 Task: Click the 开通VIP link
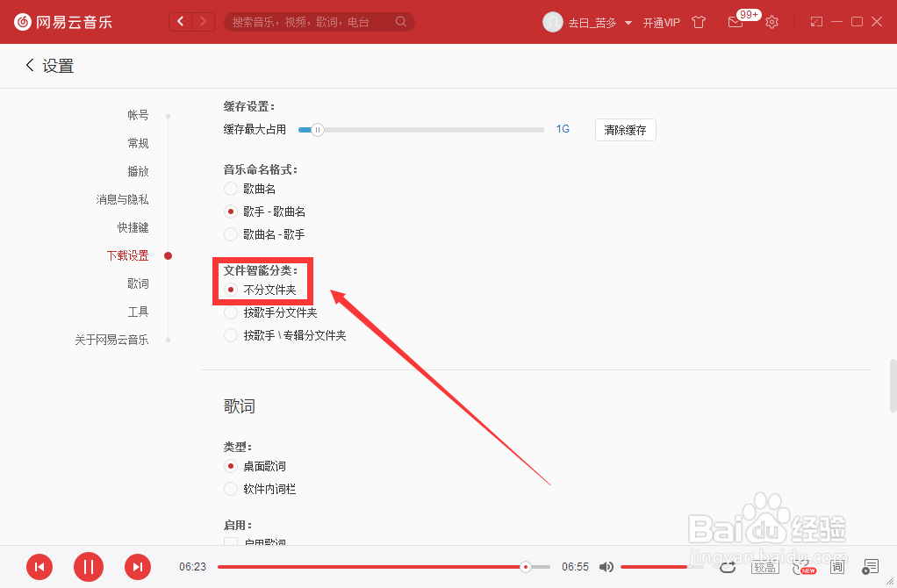click(x=661, y=22)
